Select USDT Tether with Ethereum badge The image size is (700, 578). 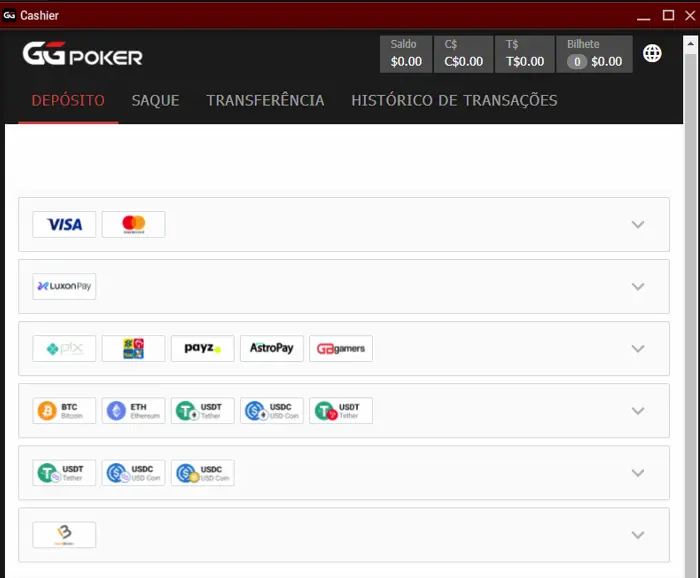[x=203, y=411]
